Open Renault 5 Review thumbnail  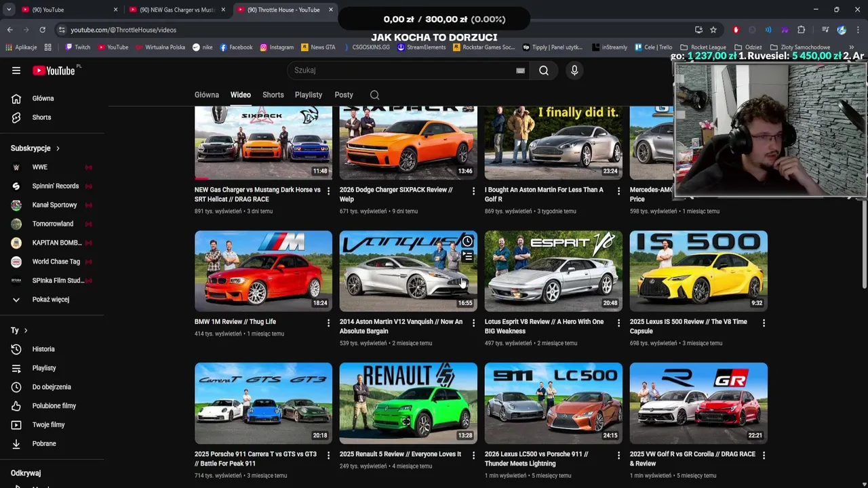[x=408, y=403]
